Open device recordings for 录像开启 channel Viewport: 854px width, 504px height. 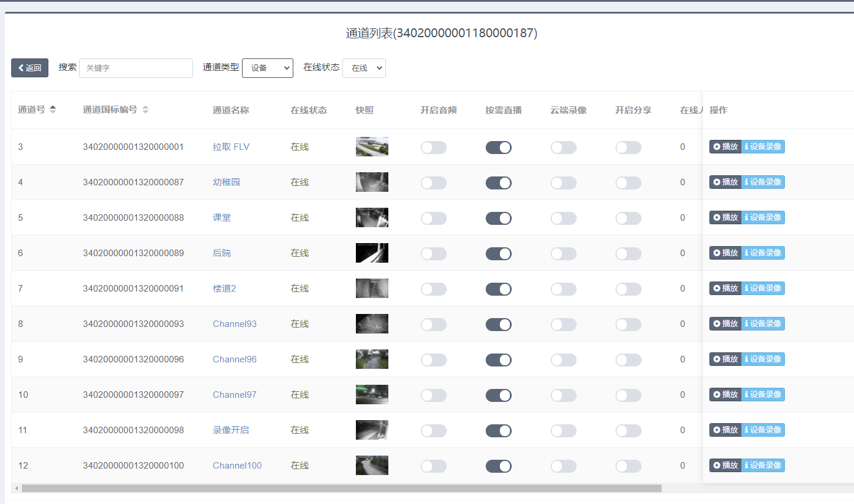[763, 430]
